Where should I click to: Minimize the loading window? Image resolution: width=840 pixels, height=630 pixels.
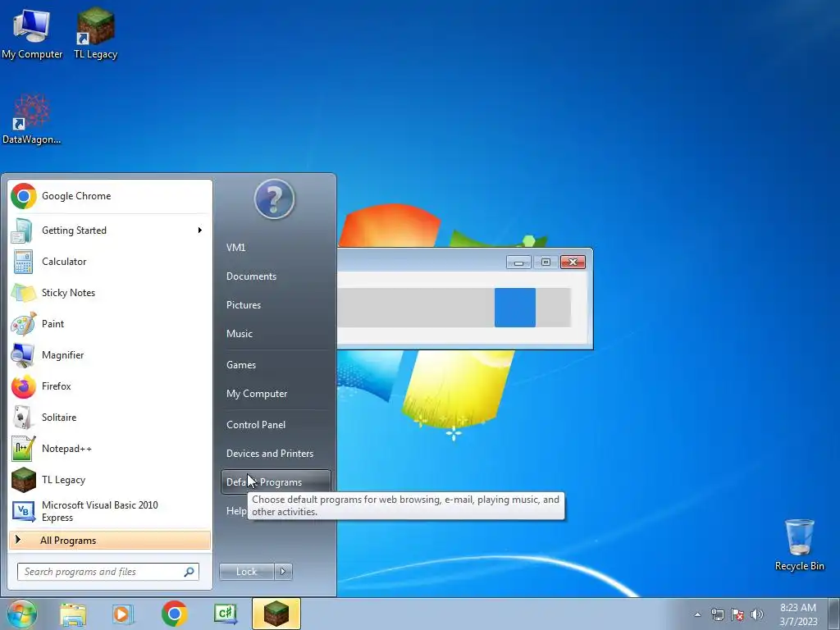pyautogui.click(x=518, y=262)
